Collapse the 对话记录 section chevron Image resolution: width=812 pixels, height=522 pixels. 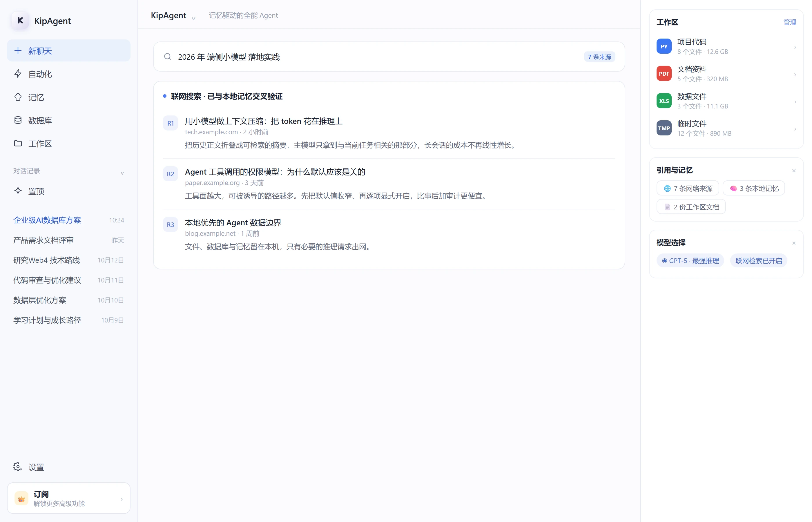point(122,173)
